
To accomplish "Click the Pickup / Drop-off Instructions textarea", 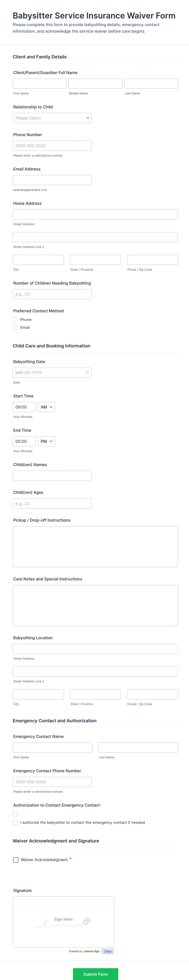I will coord(95,546).
